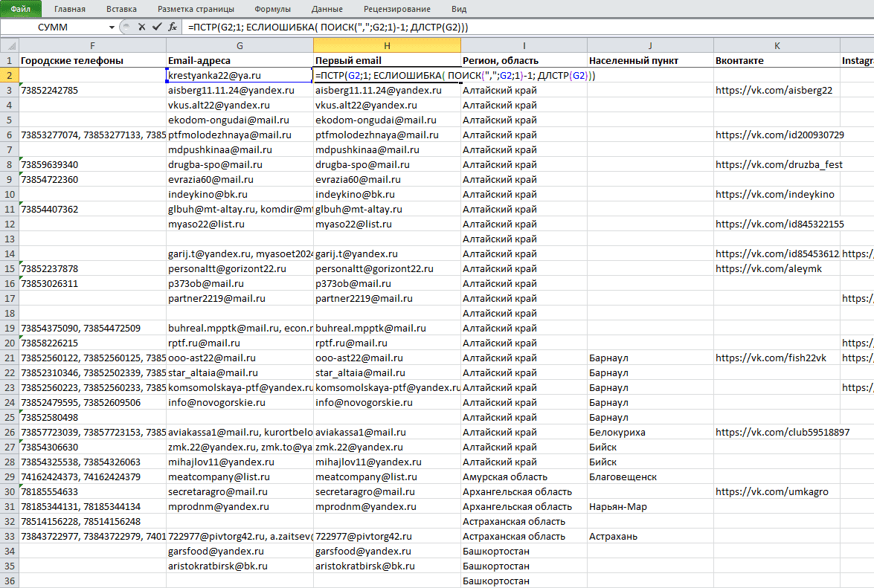Screen dimensions: 874x588
Task: Click the Вконтакте header cell
Action: tap(777, 60)
